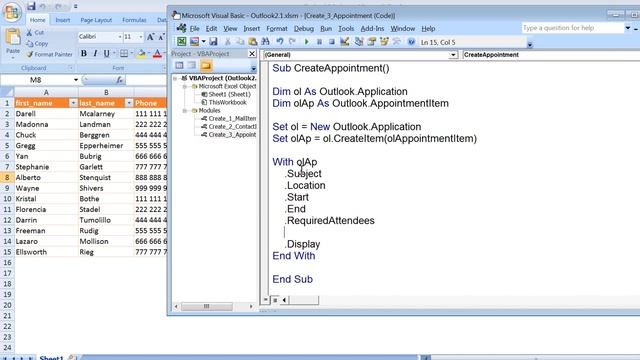Click the Break pause icon in VBA toolbar
This screenshot has height=360, width=640.
319,42
